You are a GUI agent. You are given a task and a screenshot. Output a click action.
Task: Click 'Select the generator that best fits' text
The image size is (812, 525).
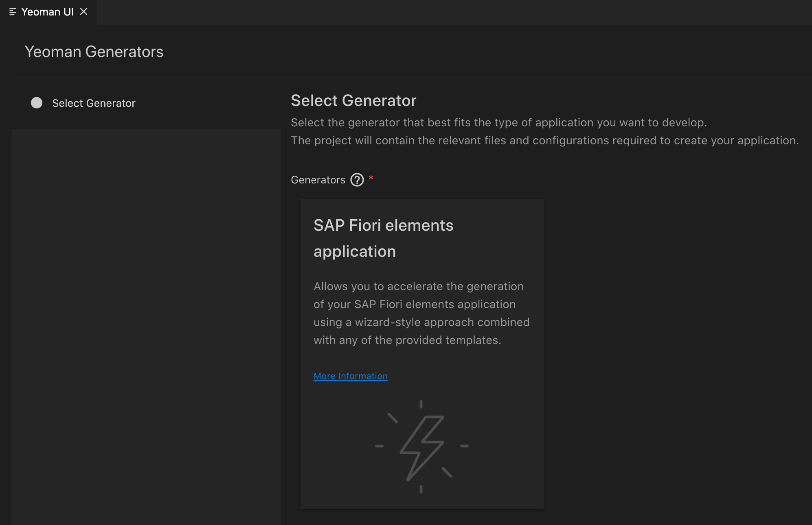499,122
